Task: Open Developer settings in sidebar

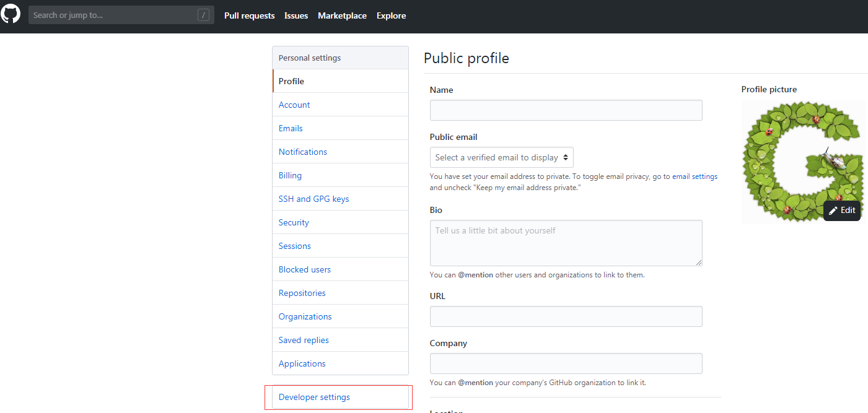Action: pos(314,397)
